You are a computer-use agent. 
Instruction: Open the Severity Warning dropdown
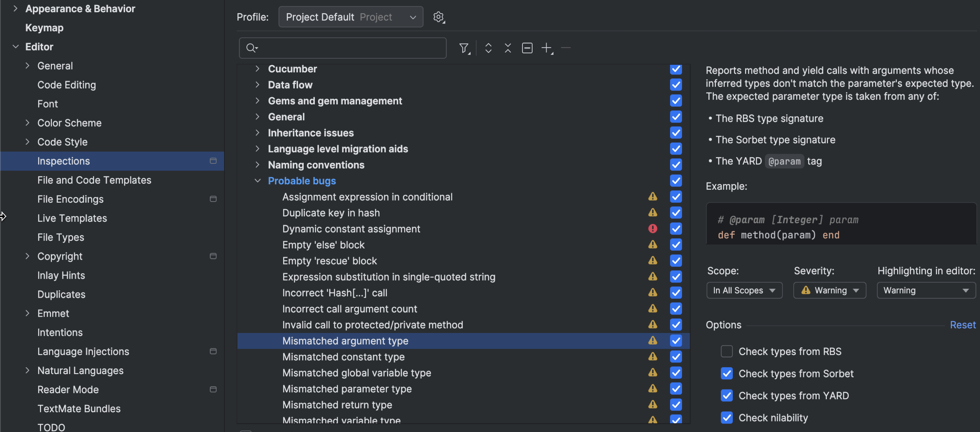(x=829, y=290)
